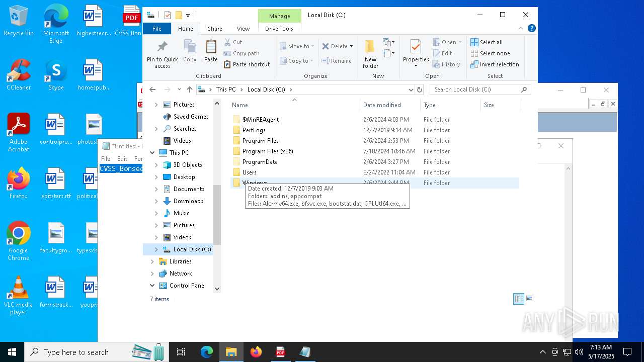Click Invert selection
The width and height of the screenshot is (644, 362).
(x=495, y=64)
